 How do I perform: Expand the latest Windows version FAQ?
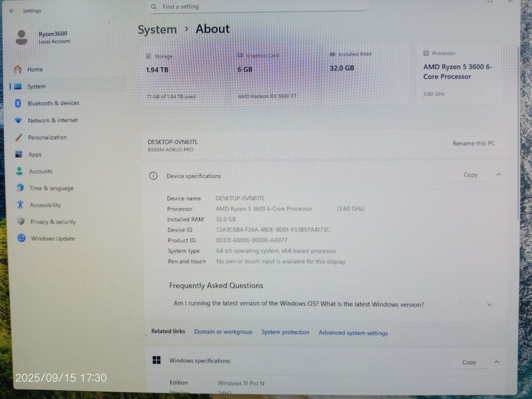(489, 304)
